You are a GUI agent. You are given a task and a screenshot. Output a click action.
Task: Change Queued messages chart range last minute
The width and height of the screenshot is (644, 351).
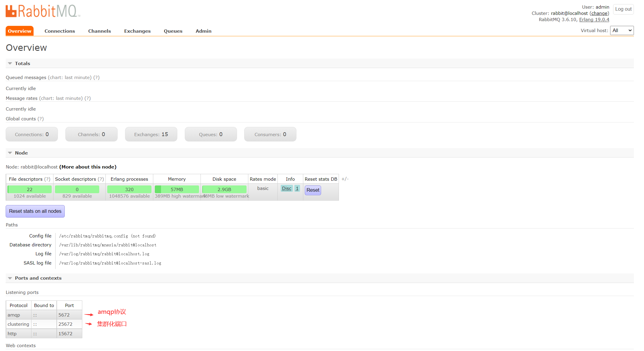[70, 78]
